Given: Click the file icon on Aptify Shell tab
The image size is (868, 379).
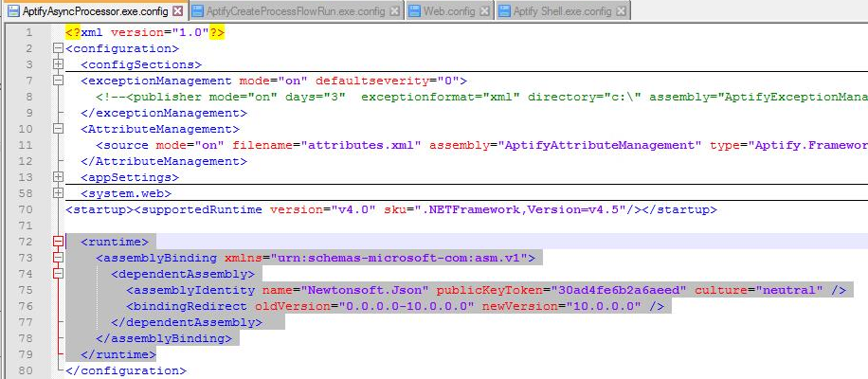Looking at the screenshot, I should [504, 10].
